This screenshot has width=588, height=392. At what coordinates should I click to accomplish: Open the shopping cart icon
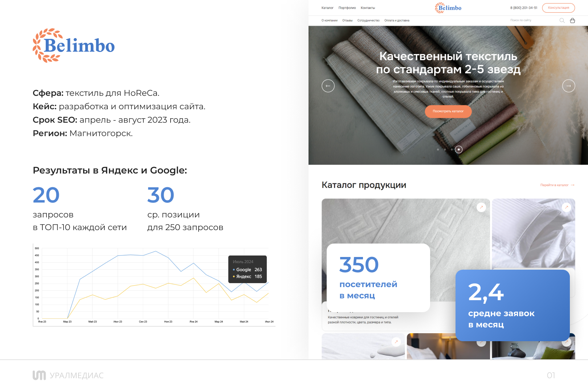[572, 21]
